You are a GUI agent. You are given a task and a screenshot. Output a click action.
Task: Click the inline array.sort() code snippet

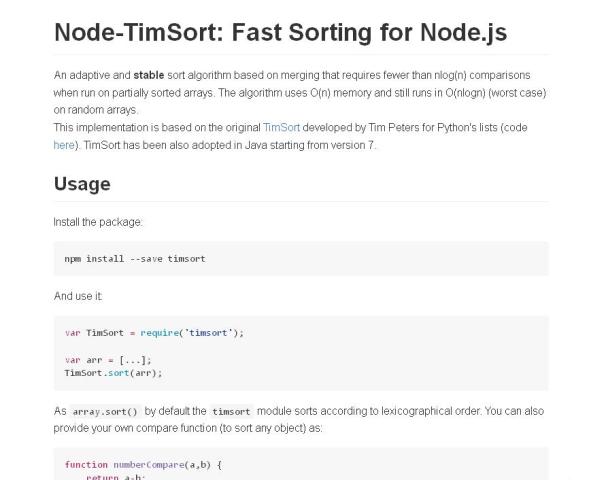click(105, 411)
